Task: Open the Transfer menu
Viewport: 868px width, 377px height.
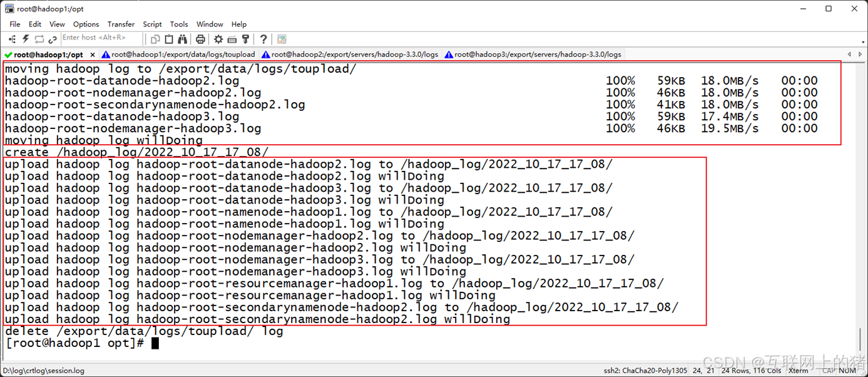Action: pos(121,24)
